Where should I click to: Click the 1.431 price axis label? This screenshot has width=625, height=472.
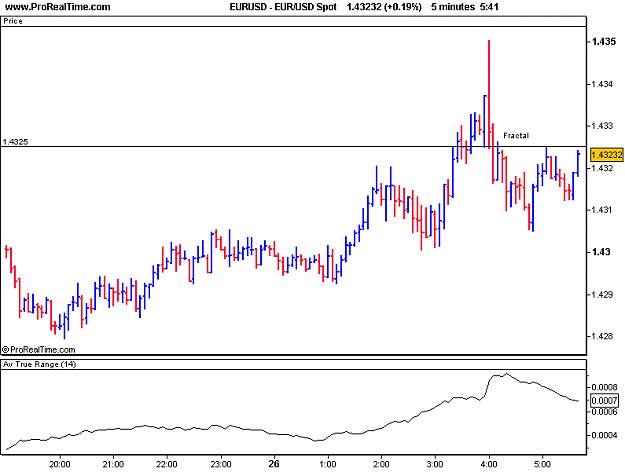coord(602,210)
